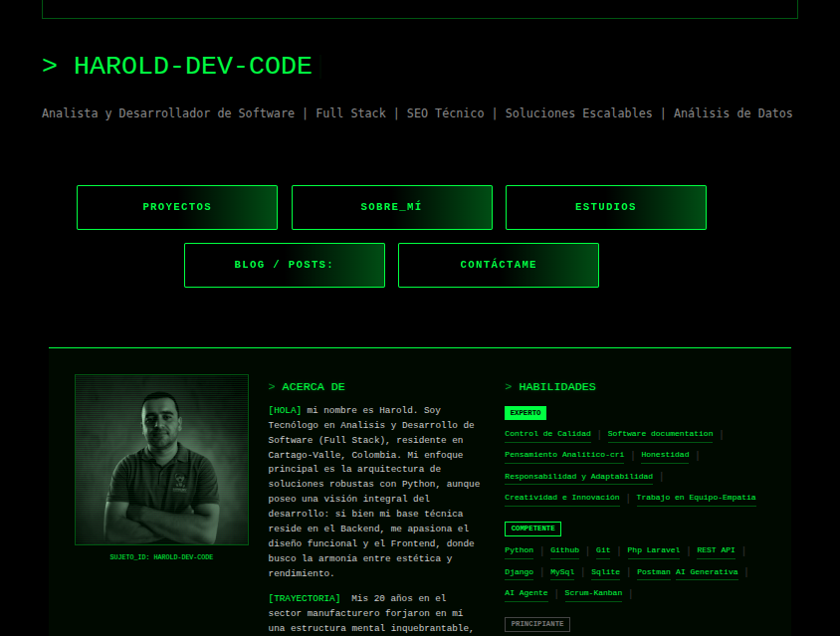Click the Php Laravel skill tag
Image resolution: width=840 pixels, height=636 pixels.
pos(653,549)
